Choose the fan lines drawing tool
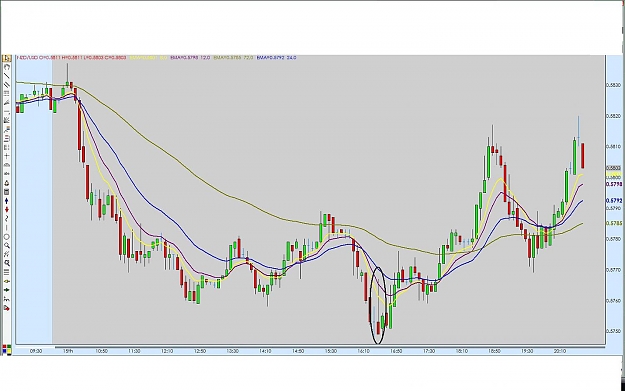625x391 pixels. click(7, 101)
